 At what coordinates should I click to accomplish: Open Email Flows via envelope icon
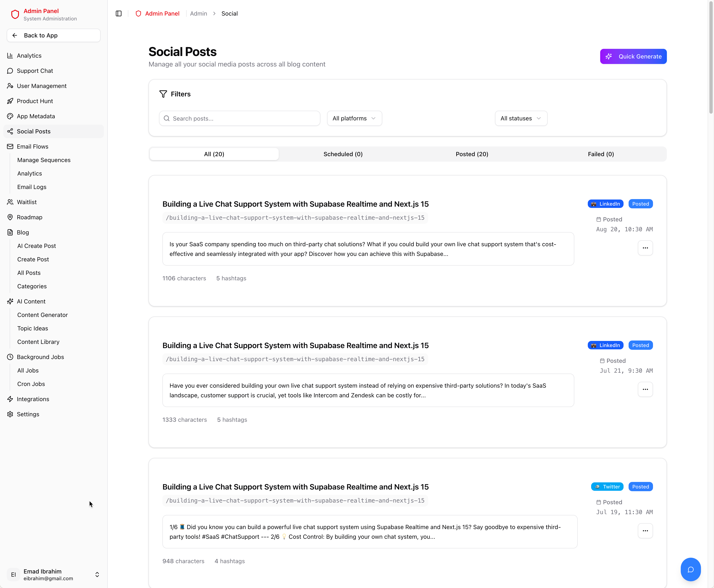pyautogui.click(x=10, y=146)
